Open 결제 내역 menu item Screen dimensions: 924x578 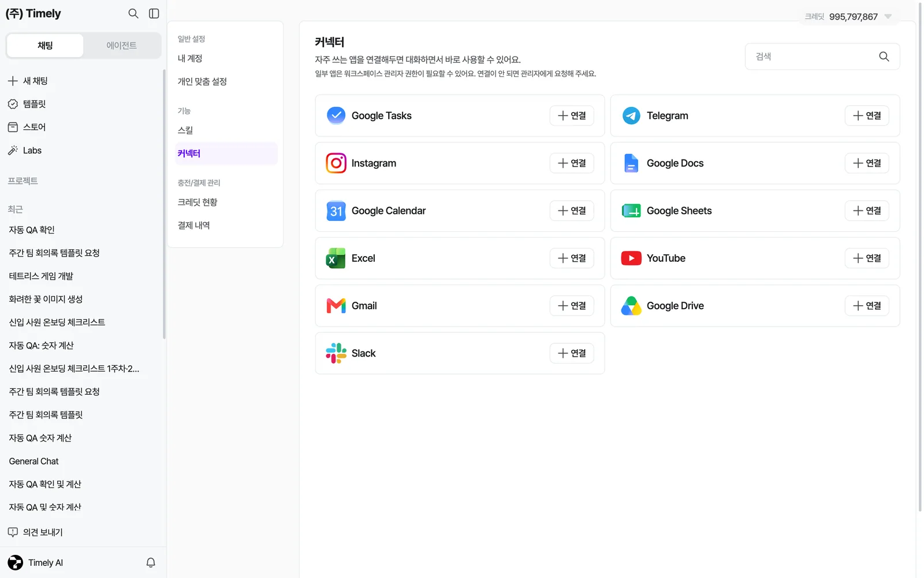tap(226, 225)
